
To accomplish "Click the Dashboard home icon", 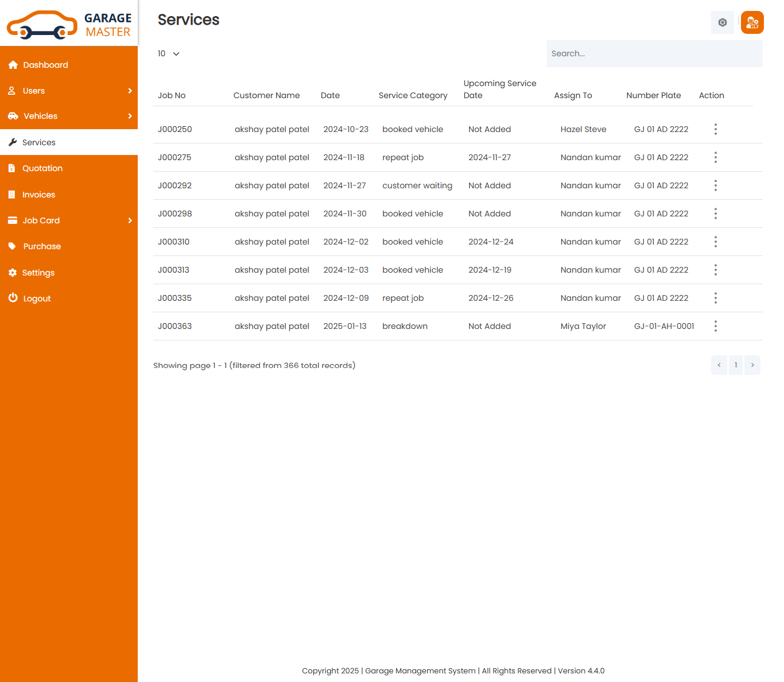I will point(13,65).
